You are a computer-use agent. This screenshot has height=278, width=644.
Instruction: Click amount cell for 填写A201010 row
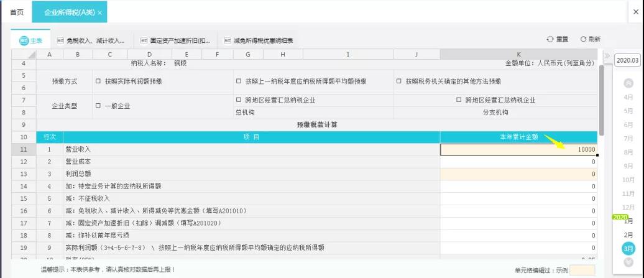(518, 211)
